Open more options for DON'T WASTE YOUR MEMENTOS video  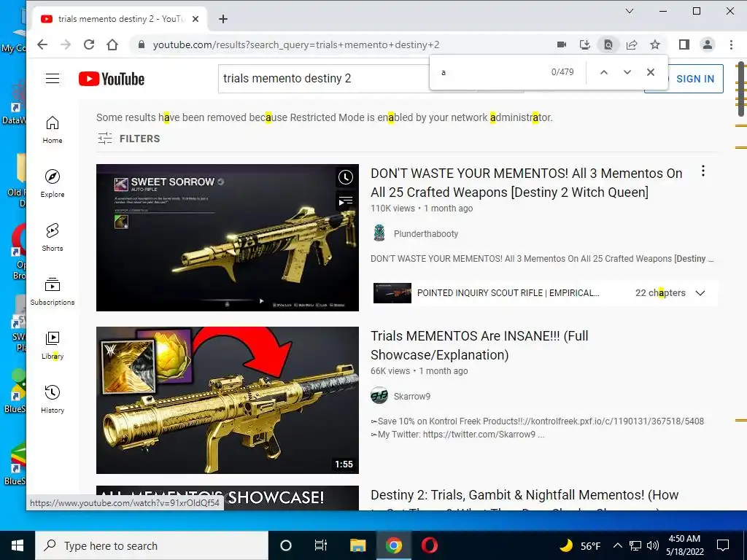coord(703,171)
